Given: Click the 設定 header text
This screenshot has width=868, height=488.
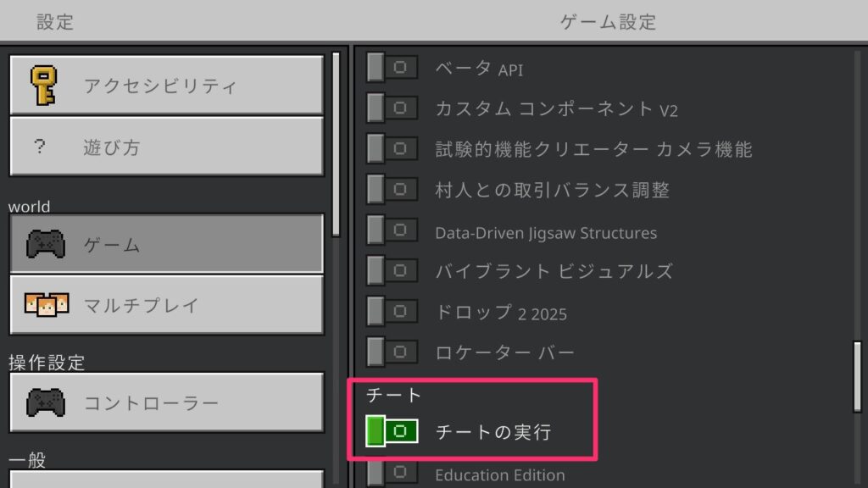Looking at the screenshot, I should (x=55, y=22).
